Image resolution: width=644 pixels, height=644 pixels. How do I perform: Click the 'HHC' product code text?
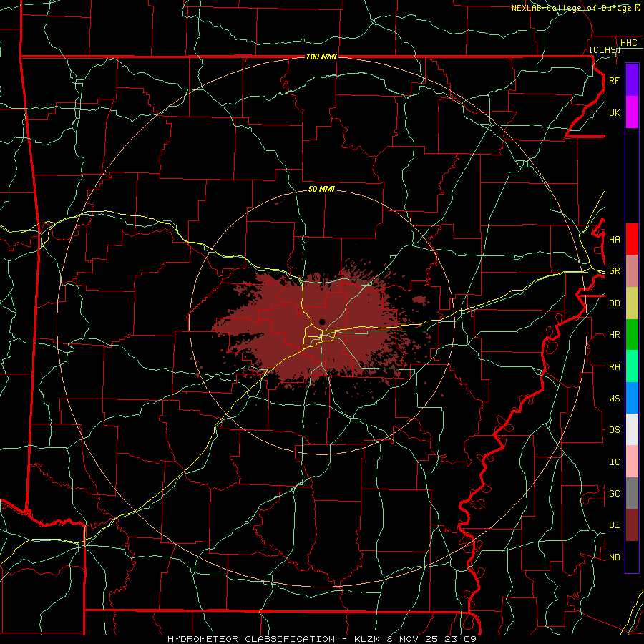tap(629, 43)
